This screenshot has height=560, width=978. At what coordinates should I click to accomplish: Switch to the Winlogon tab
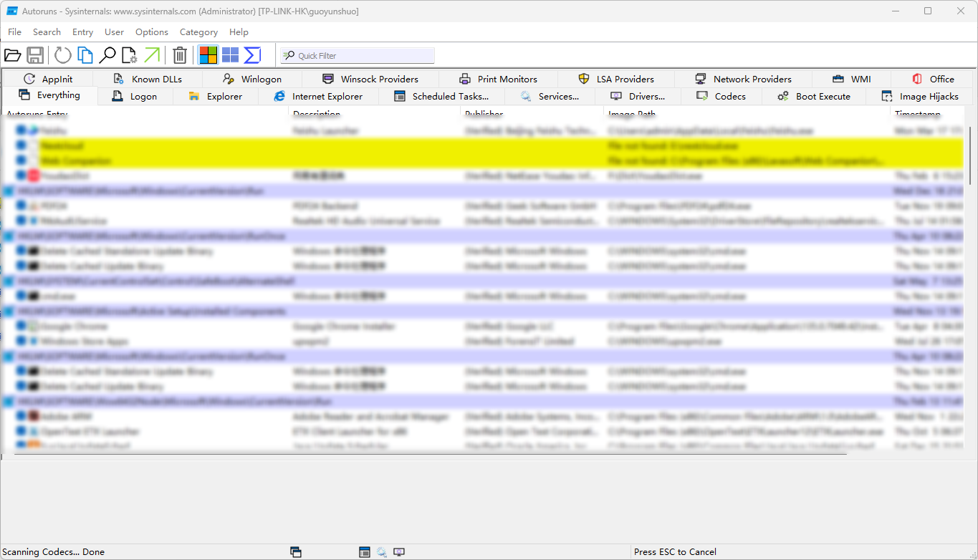252,79
